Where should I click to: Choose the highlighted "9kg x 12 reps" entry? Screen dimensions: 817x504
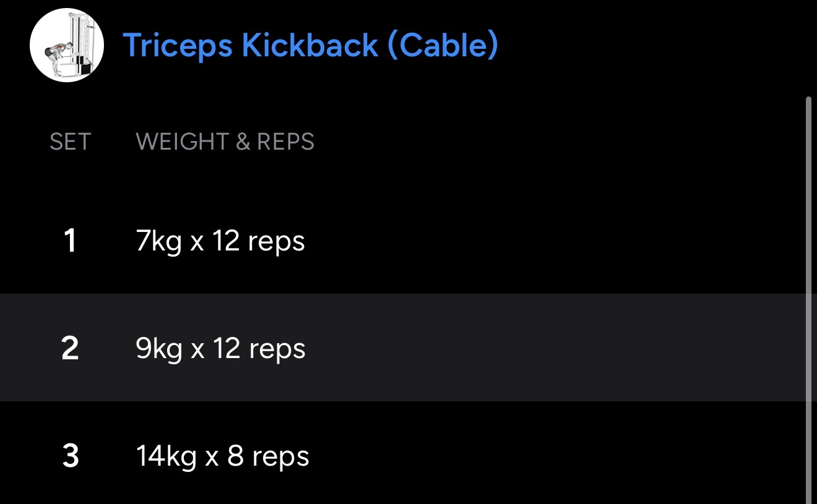(220, 349)
